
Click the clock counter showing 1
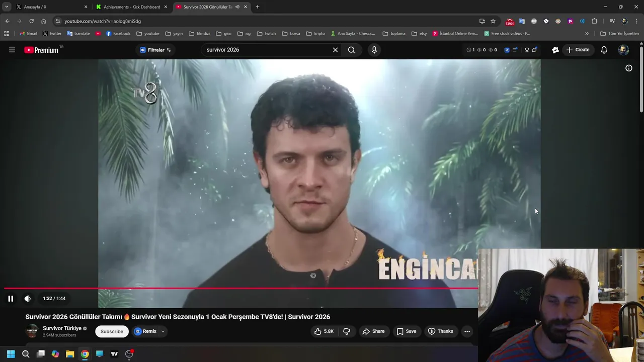[470, 50]
